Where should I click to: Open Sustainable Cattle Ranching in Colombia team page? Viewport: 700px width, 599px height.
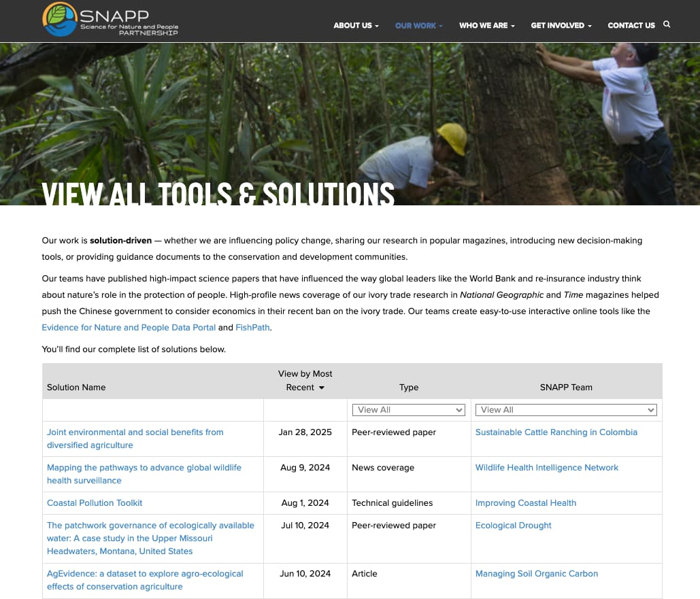(x=556, y=432)
